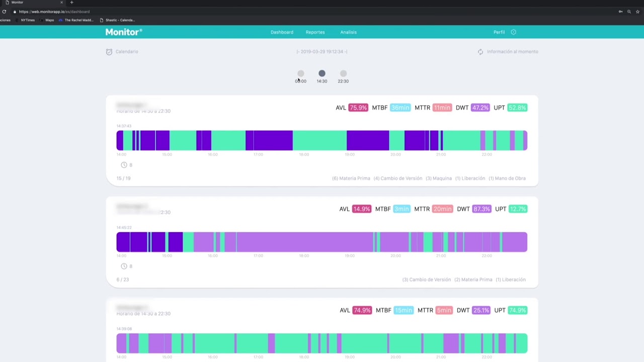
Task: Select the (3) Cambio de Versión tag
Action: (427, 280)
